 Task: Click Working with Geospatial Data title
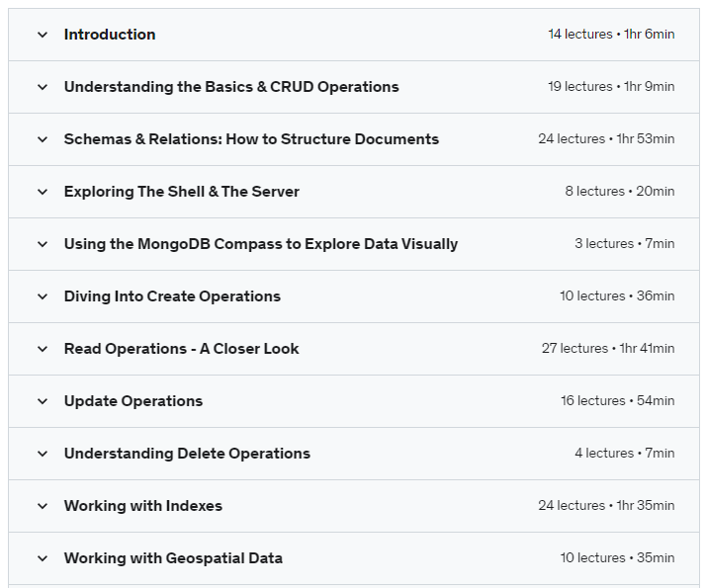point(173,558)
